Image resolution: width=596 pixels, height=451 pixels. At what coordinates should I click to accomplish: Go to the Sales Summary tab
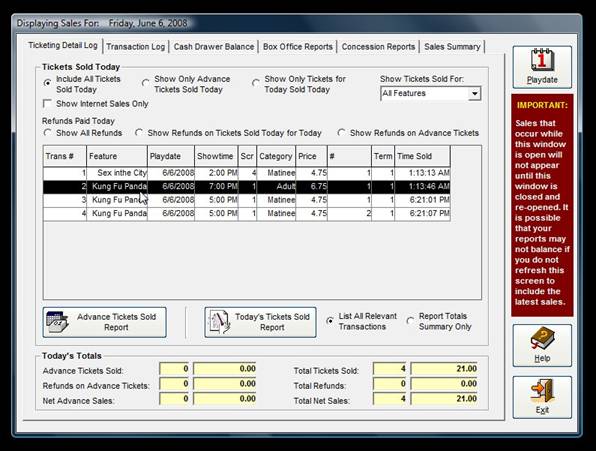tap(452, 47)
